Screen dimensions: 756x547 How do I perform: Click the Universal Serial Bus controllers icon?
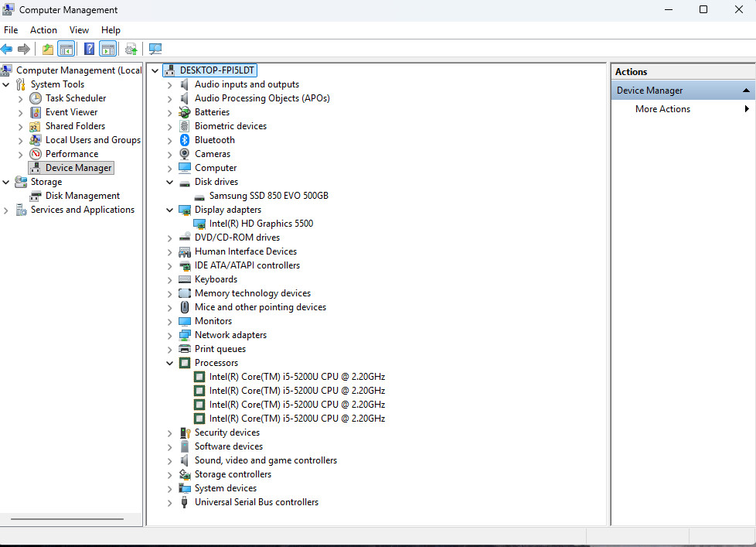tap(185, 502)
